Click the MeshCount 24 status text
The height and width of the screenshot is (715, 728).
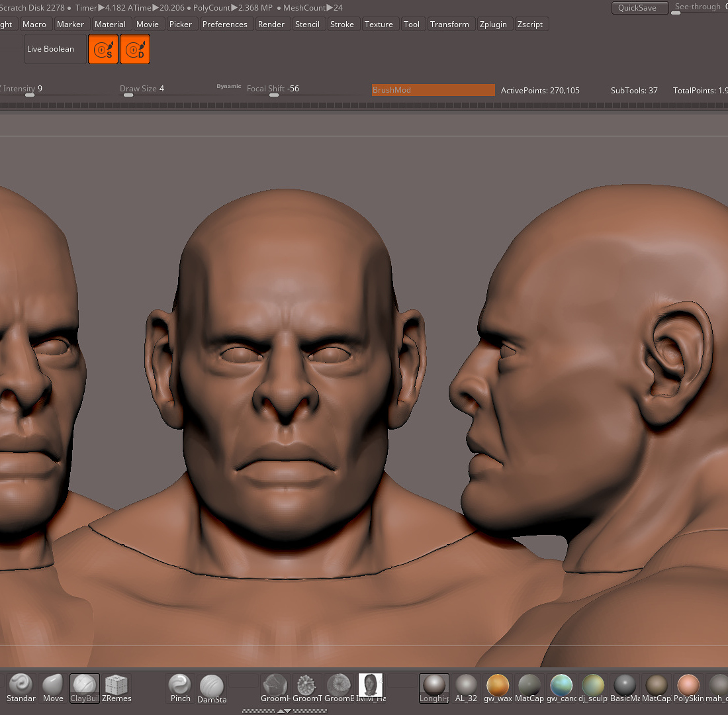pos(313,8)
